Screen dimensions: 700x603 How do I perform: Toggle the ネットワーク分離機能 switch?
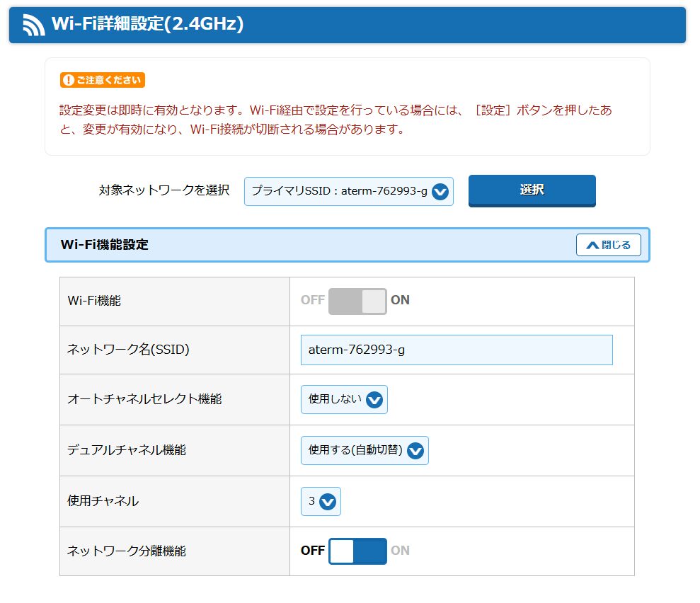pyautogui.click(x=357, y=551)
